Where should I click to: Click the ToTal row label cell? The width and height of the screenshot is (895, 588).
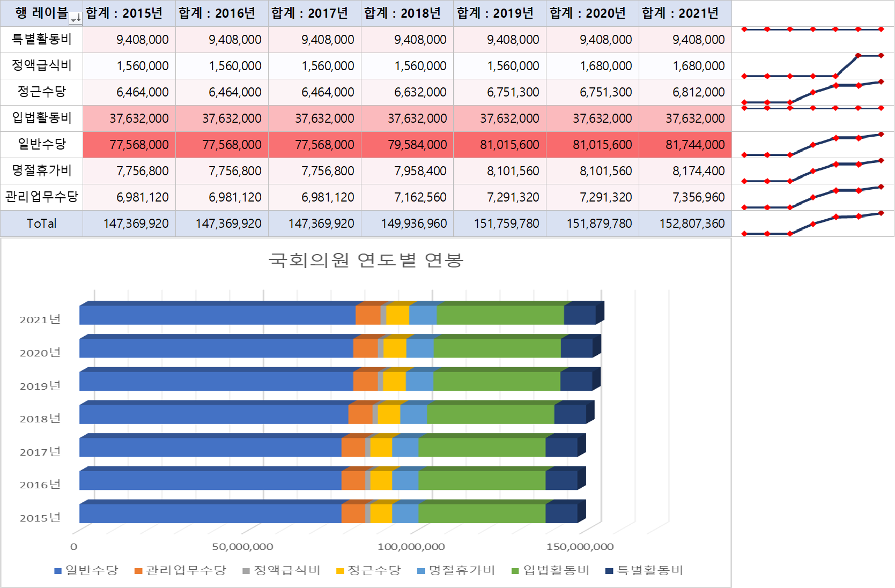point(41,224)
